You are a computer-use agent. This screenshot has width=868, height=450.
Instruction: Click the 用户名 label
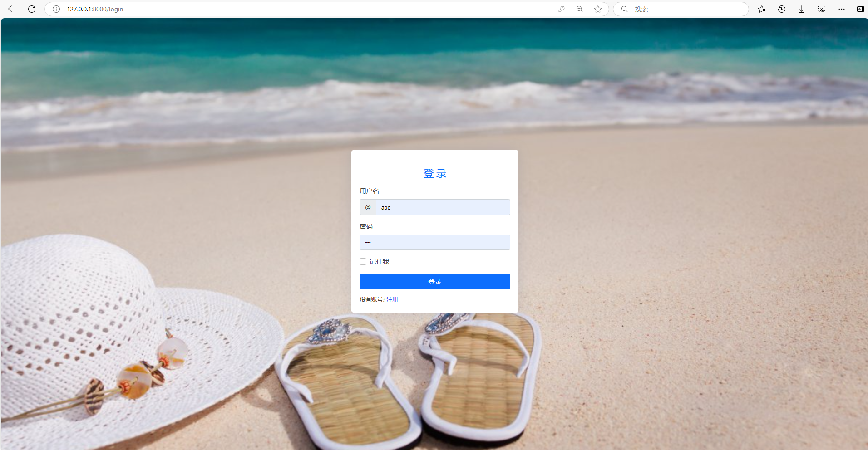(x=369, y=191)
